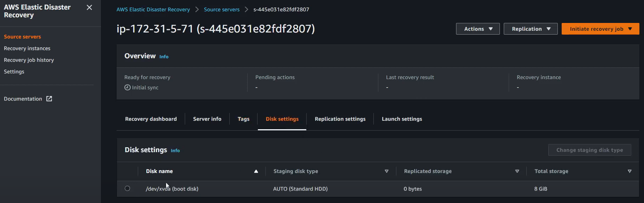Open Documentation external link icon

click(49, 99)
